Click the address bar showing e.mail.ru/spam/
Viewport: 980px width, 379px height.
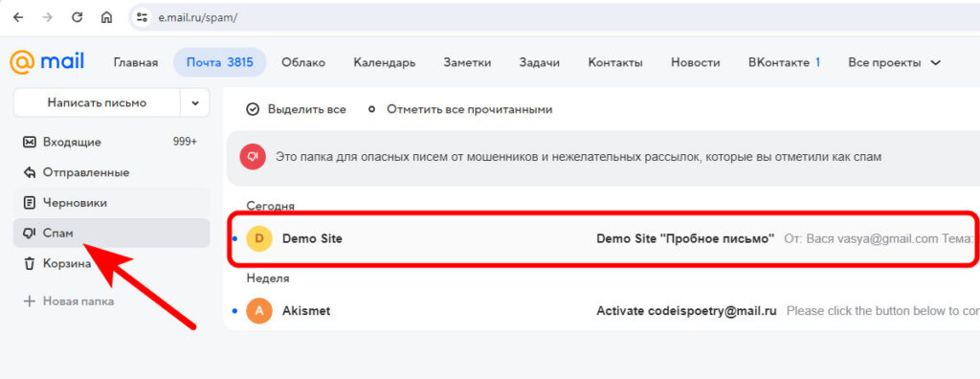tap(553, 17)
